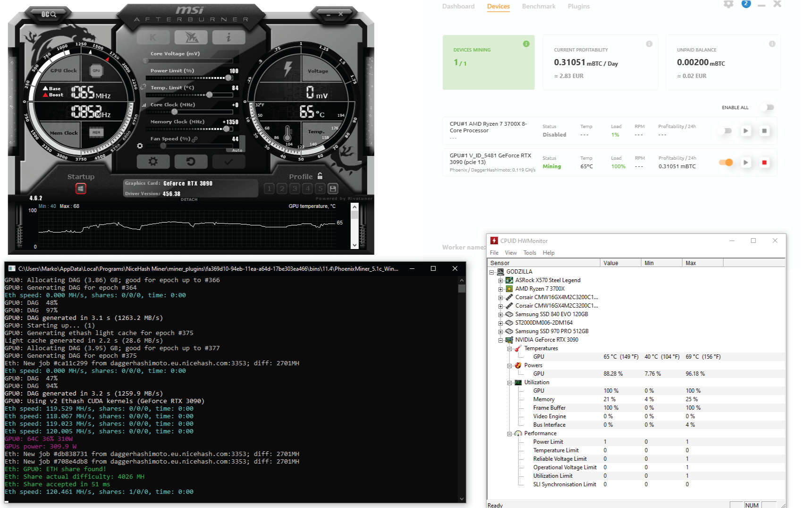Image resolution: width=812 pixels, height=508 pixels.
Task: Open NiceHash notifications badge
Action: [746, 4]
